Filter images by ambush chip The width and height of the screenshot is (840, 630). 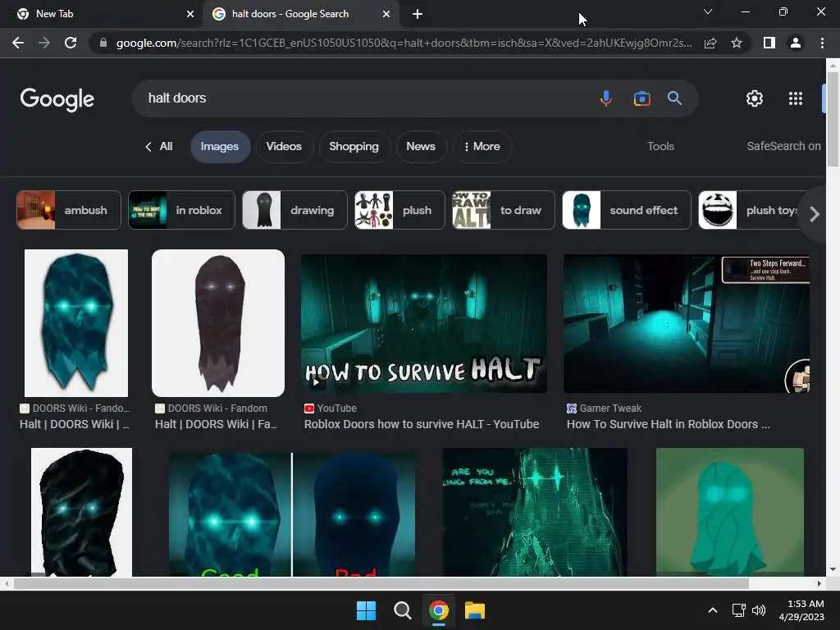pyautogui.click(x=69, y=210)
